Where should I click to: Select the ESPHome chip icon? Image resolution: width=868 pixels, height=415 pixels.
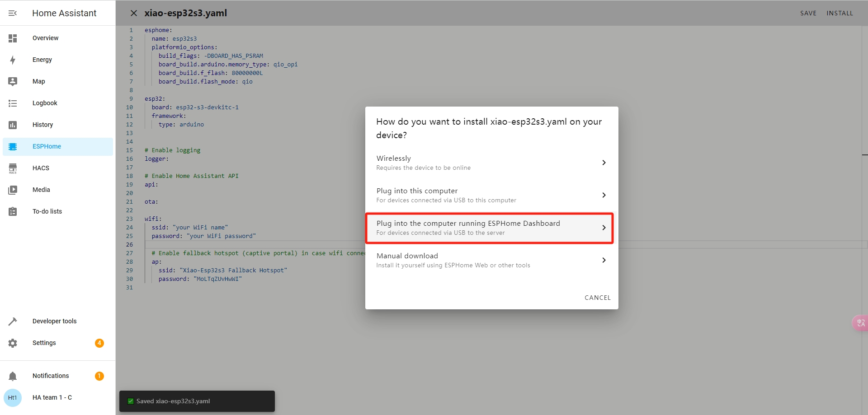coord(13,147)
